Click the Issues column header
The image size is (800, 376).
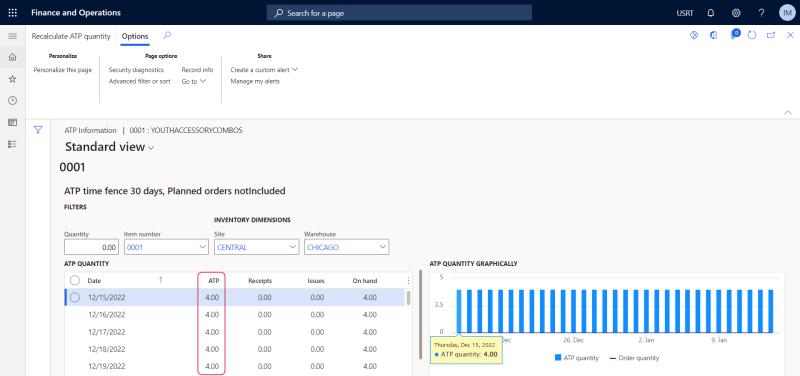pos(316,281)
